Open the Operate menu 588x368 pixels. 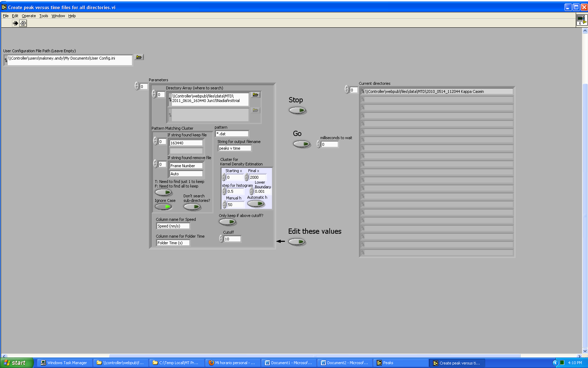pyautogui.click(x=29, y=16)
